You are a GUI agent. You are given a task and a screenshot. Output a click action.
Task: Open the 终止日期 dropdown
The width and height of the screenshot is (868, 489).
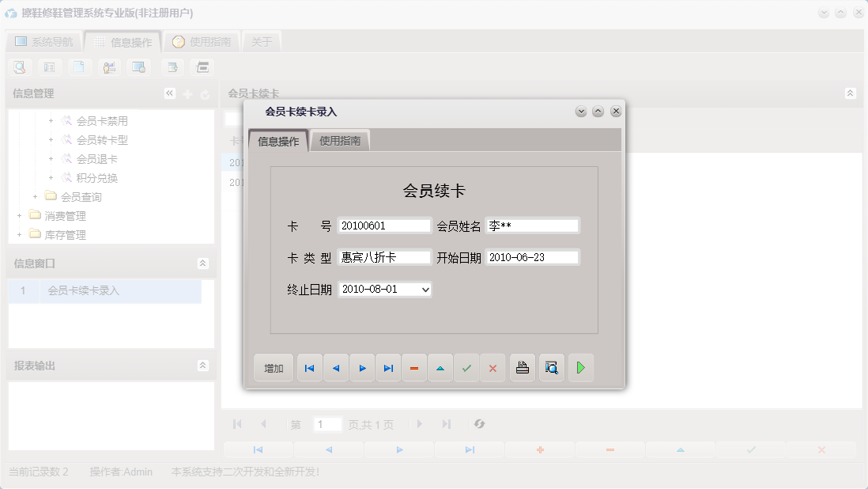425,289
